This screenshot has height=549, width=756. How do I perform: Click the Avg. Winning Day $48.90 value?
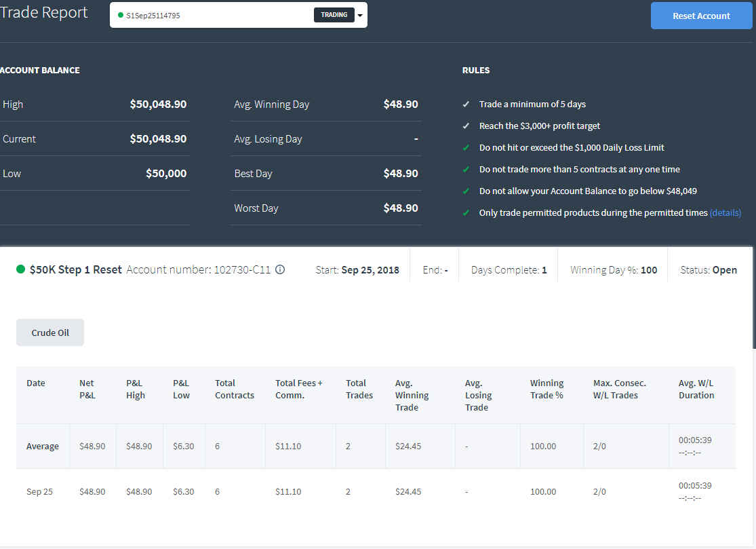(401, 105)
